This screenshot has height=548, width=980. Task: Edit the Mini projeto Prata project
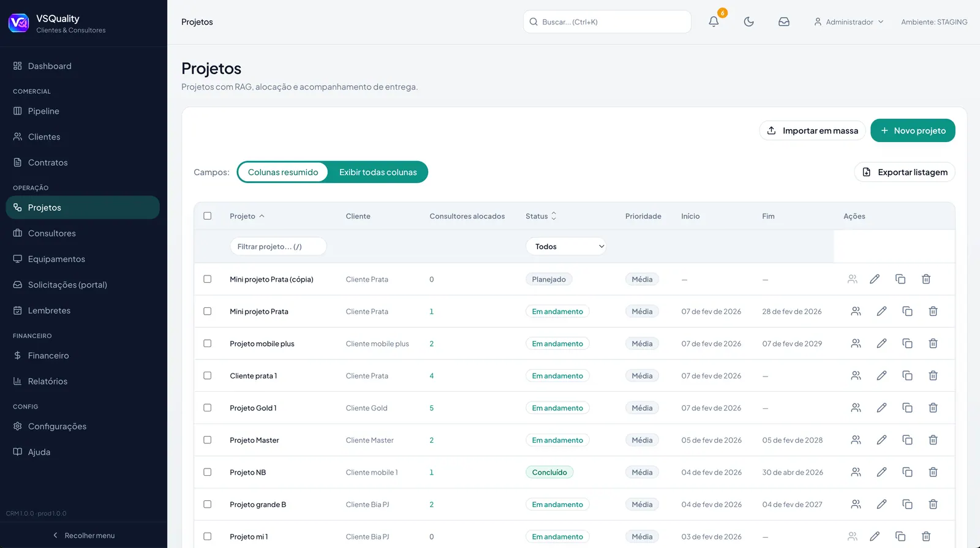point(881,311)
